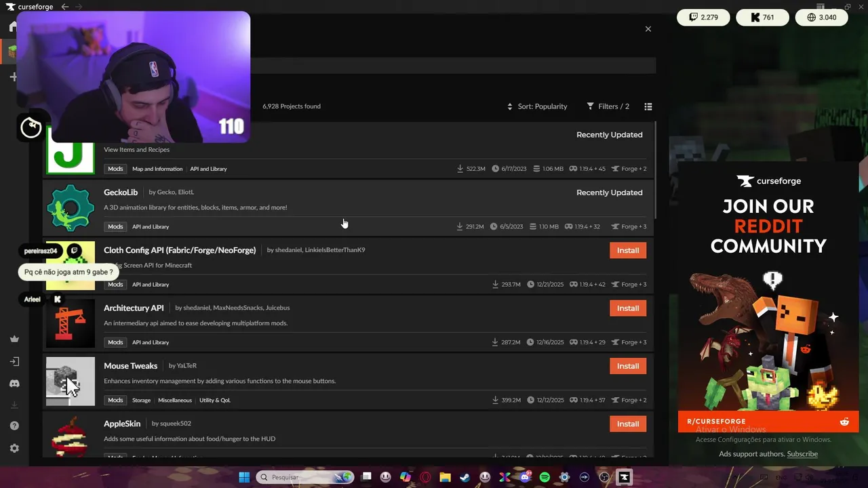Open Spotify from taskbar
868x488 pixels.
(545, 477)
